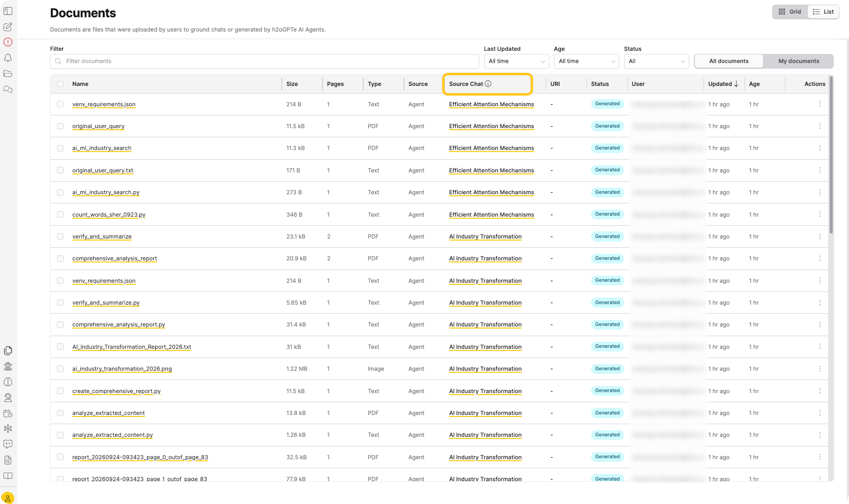This screenshot has width=849, height=504.
Task: Click Generated status badge of analyze_extracted_content row
Action: point(607,413)
